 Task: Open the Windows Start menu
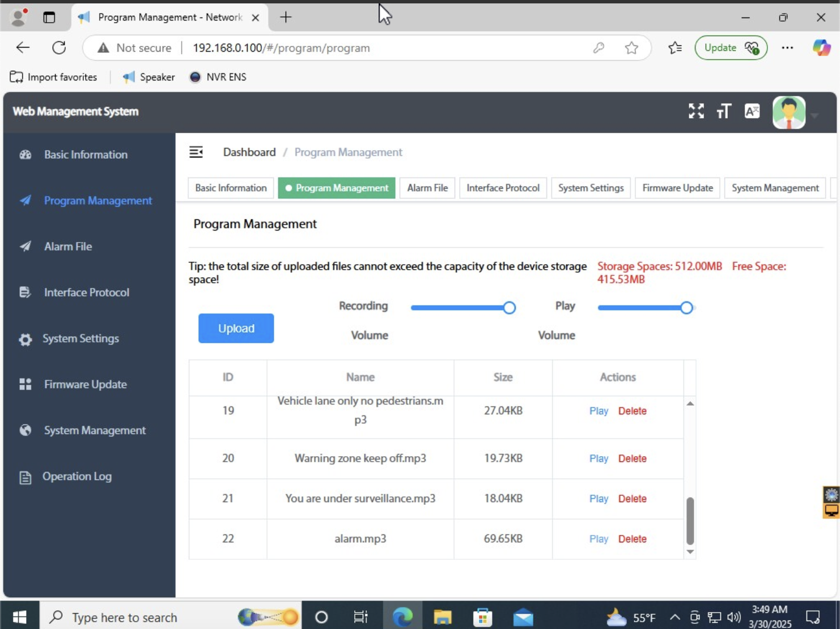click(20, 617)
